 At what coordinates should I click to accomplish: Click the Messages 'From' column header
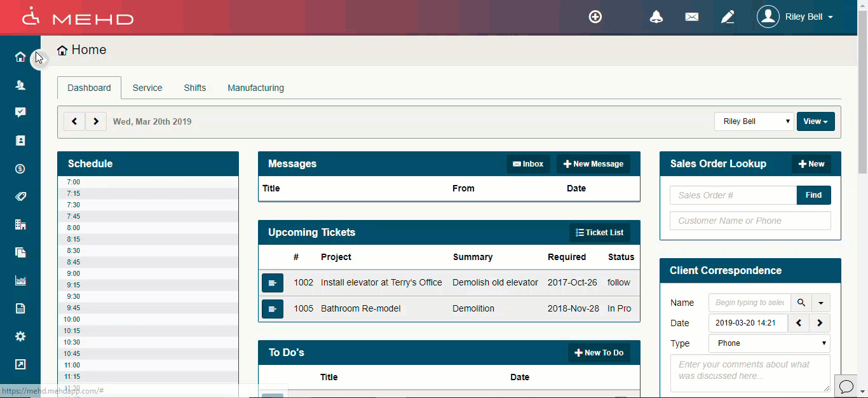pos(463,189)
